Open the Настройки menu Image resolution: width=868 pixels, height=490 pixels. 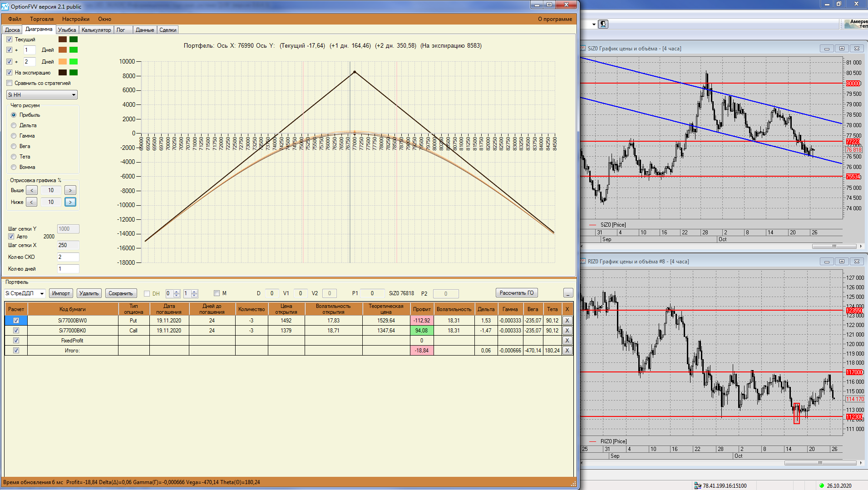point(76,19)
